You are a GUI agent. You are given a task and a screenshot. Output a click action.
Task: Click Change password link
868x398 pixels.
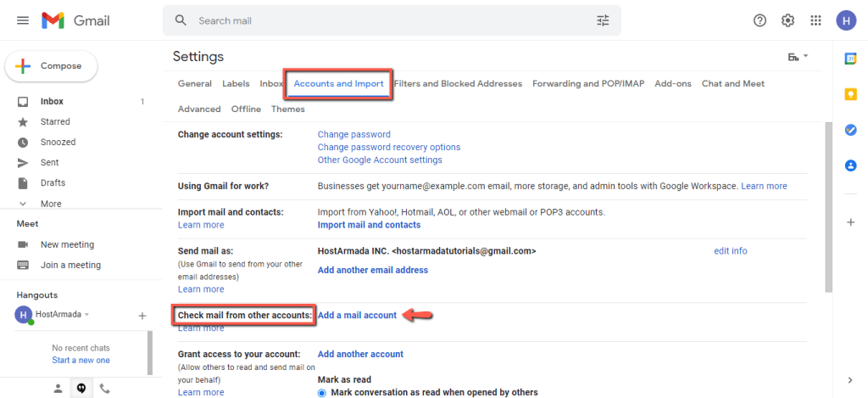pyautogui.click(x=353, y=134)
